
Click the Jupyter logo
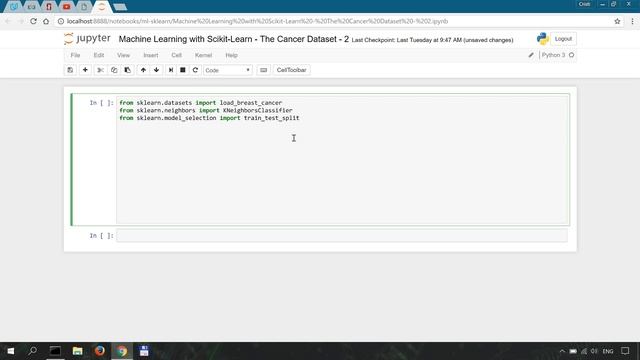click(x=87, y=38)
